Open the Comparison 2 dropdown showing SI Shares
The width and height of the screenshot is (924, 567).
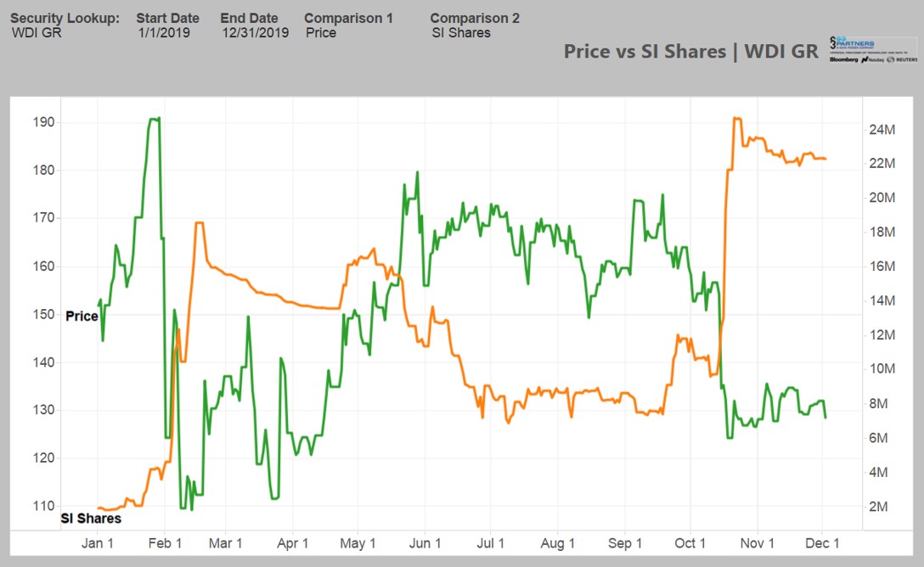point(461,33)
